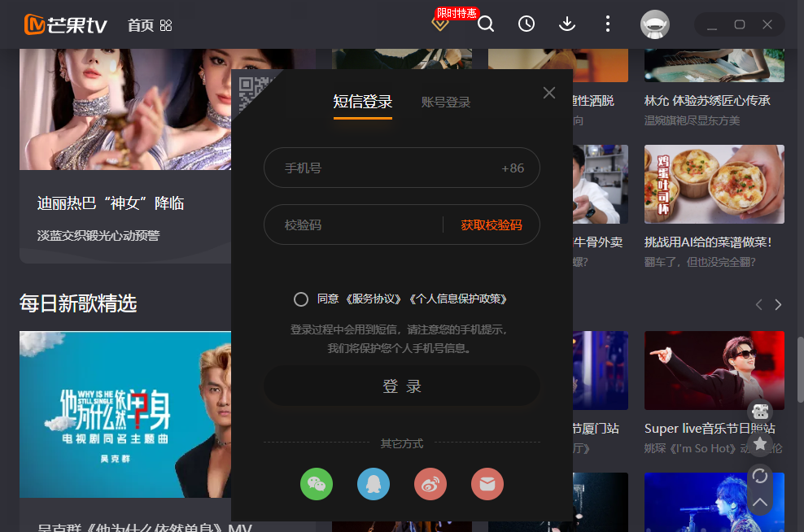This screenshot has width=804, height=532.
Task: Open watch history clock icon
Action: click(x=526, y=24)
